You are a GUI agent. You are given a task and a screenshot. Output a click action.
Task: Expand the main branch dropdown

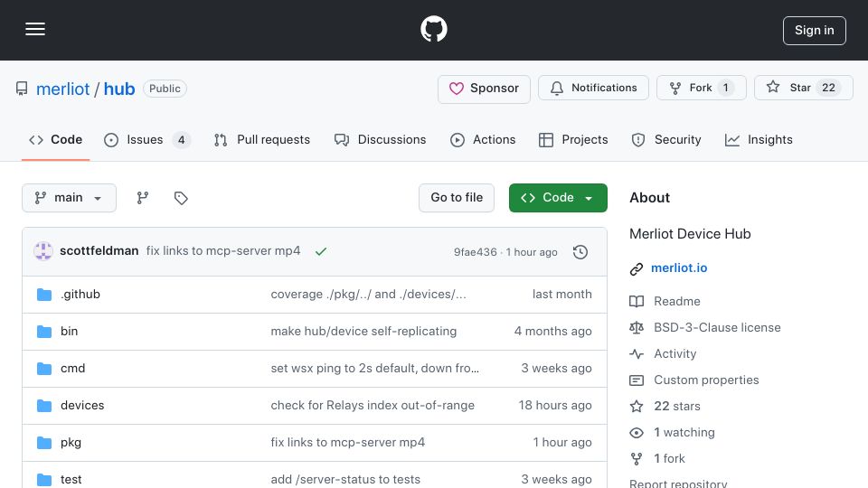click(70, 198)
